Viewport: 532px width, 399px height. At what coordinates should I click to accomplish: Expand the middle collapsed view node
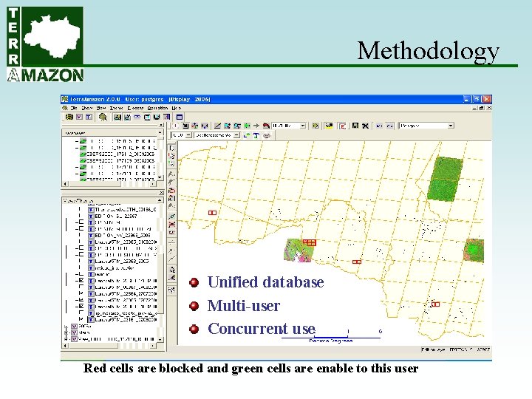pos(66,332)
